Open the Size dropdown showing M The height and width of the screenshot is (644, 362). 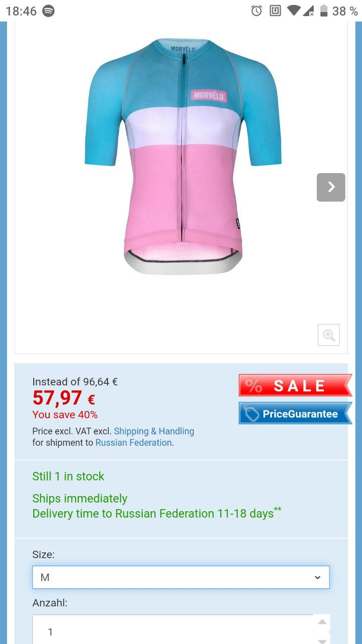(181, 578)
